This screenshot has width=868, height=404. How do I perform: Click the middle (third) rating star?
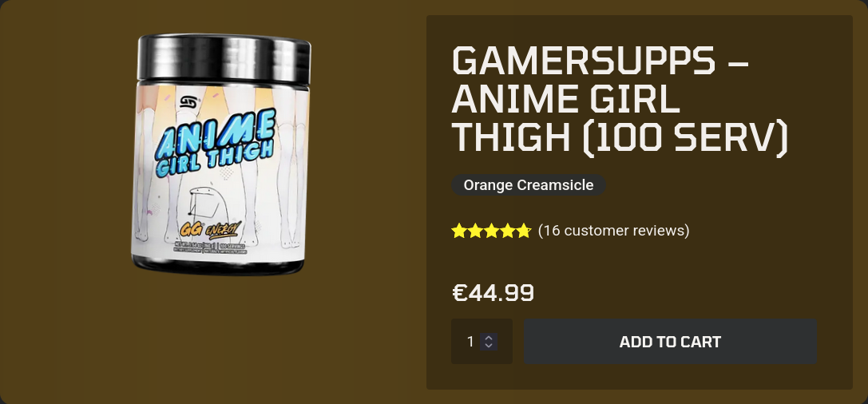(x=491, y=231)
